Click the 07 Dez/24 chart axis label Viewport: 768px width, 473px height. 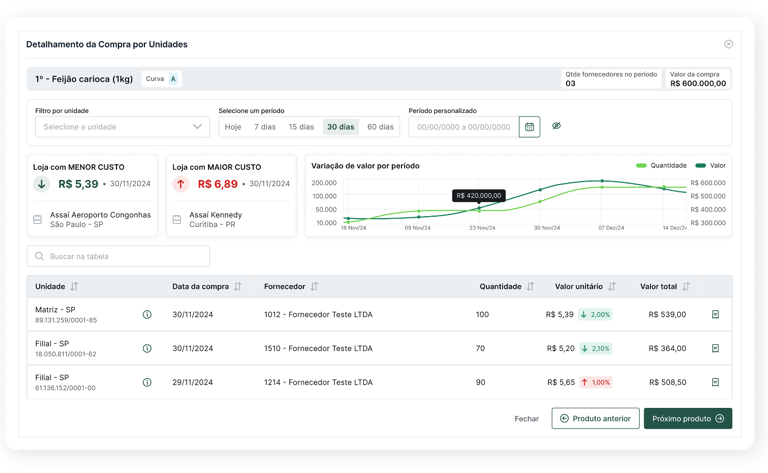611,228
